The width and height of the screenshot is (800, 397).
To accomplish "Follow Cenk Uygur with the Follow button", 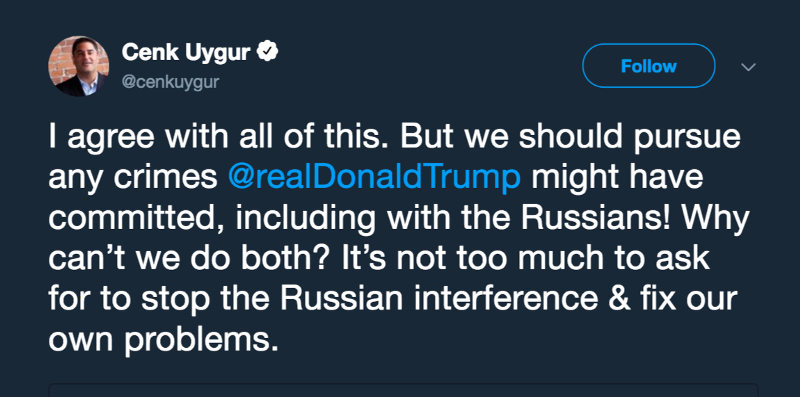I will (648, 66).
